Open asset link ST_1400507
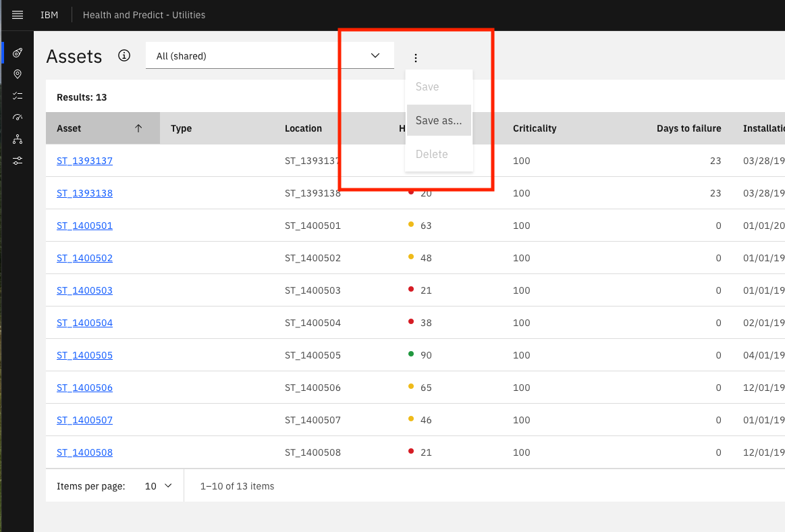 (x=84, y=420)
